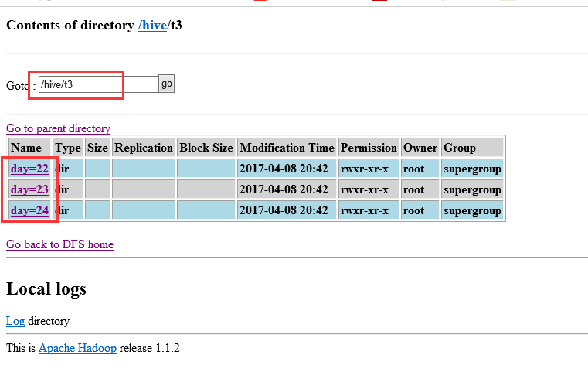
Task: Click the day=24 row modification time
Action: (284, 210)
